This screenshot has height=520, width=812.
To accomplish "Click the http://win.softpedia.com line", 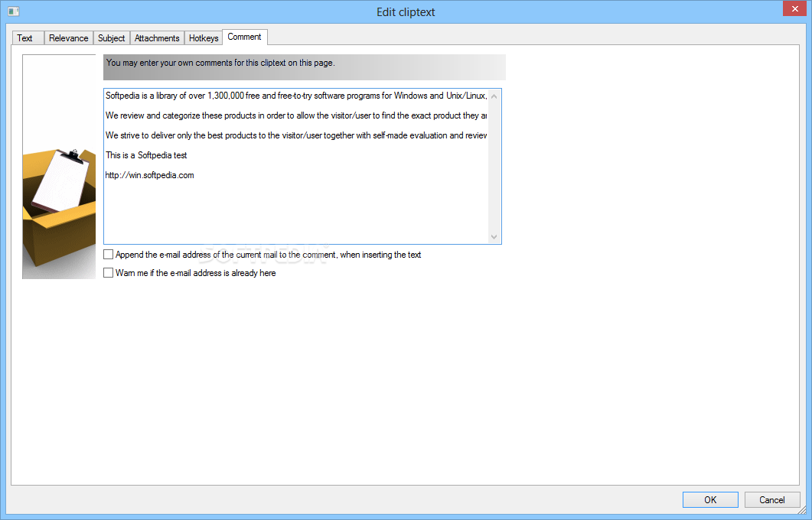I will pos(150,175).
